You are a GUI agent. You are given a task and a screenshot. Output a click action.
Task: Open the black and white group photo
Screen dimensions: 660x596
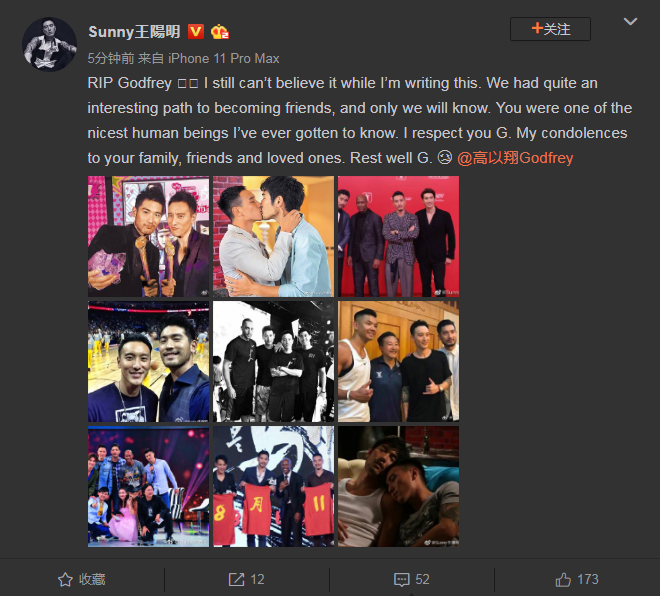click(274, 362)
